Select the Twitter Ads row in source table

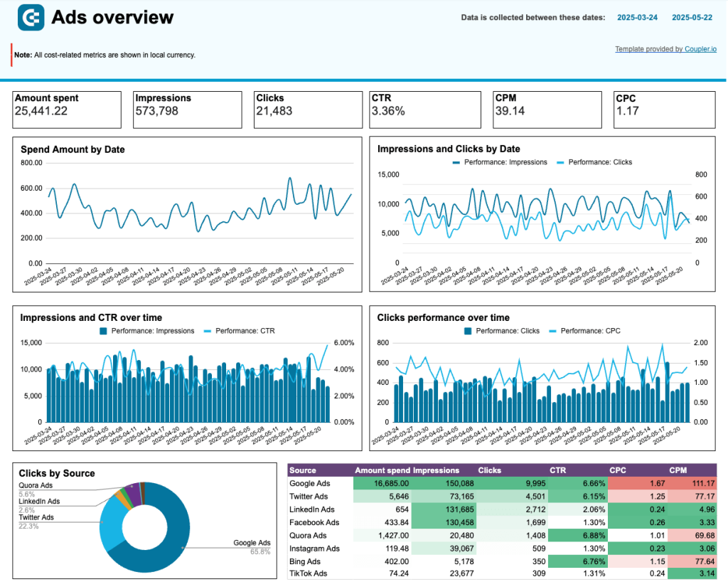click(x=502, y=496)
